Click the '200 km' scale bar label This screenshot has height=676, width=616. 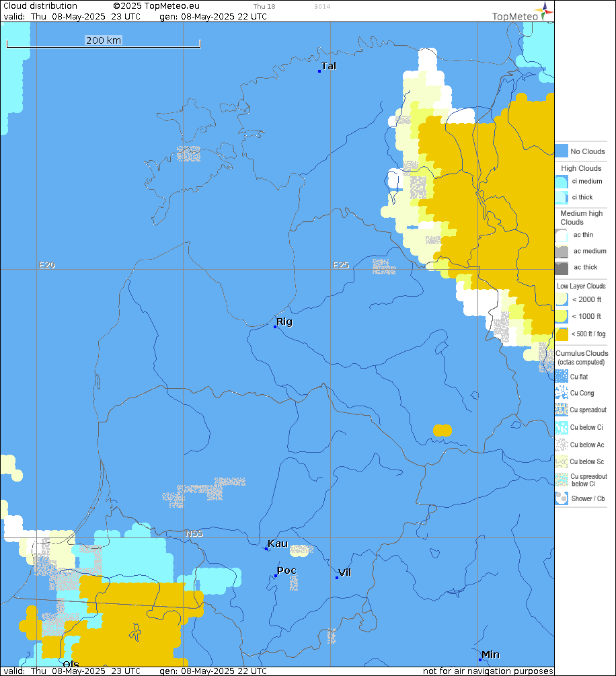point(104,40)
